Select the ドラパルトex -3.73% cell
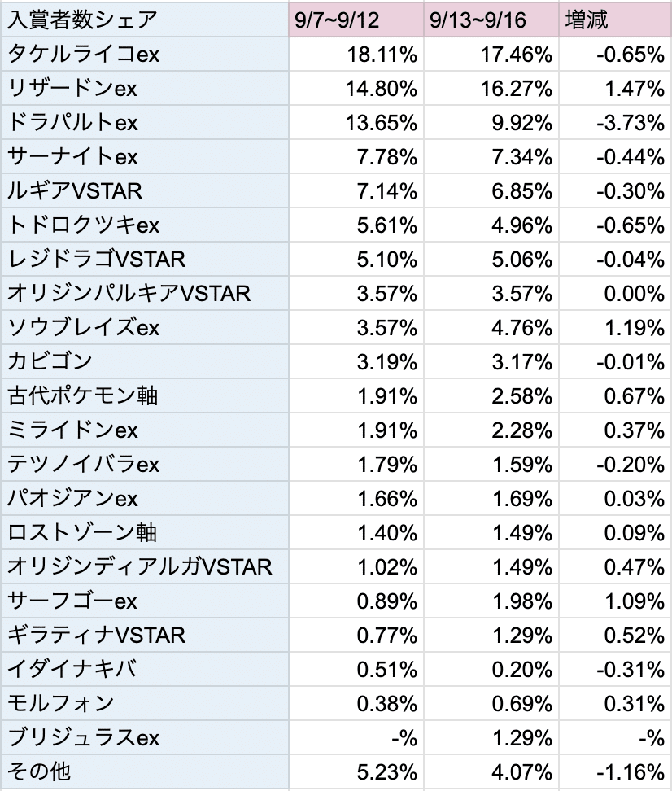Viewport: 672px width, 791px height. pos(616,123)
